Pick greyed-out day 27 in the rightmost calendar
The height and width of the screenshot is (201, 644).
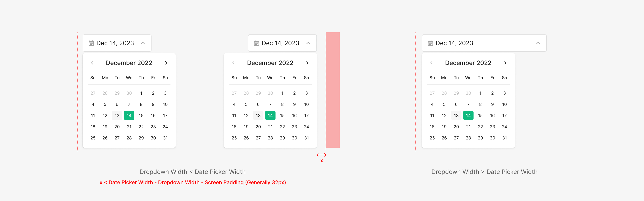point(432,93)
